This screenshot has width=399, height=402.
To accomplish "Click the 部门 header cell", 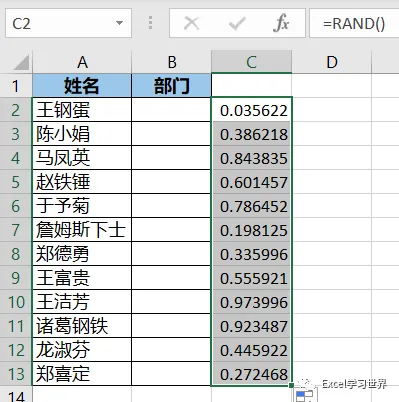I will tap(171, 86).
